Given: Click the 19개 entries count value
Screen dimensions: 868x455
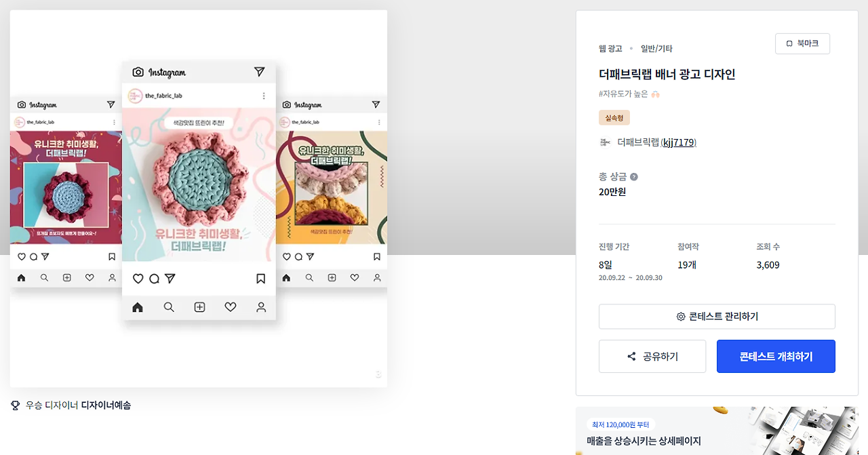Looking at the screenshot, I should (x=686, y=265).
